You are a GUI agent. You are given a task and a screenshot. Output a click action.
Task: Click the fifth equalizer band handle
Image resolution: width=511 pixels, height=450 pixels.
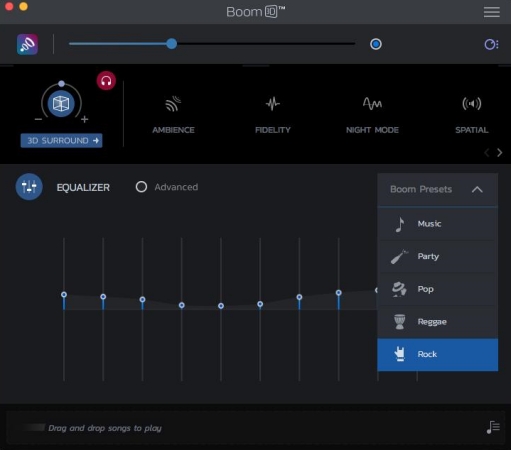point(221,306)
